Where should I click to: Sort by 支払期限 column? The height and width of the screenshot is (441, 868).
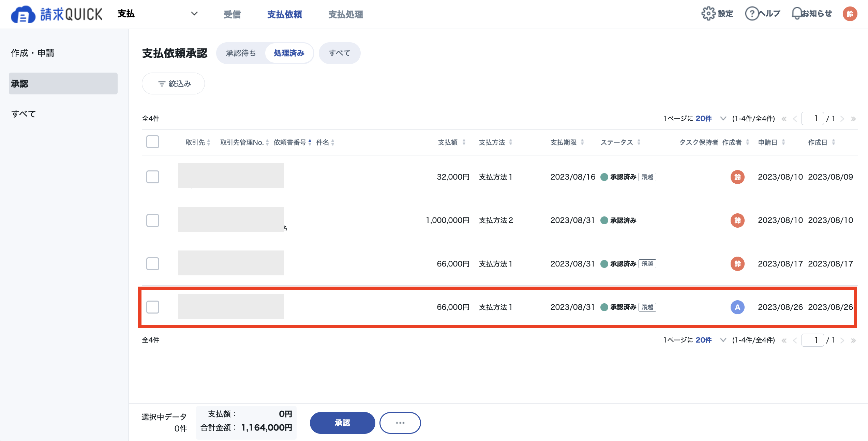(582, 142)
